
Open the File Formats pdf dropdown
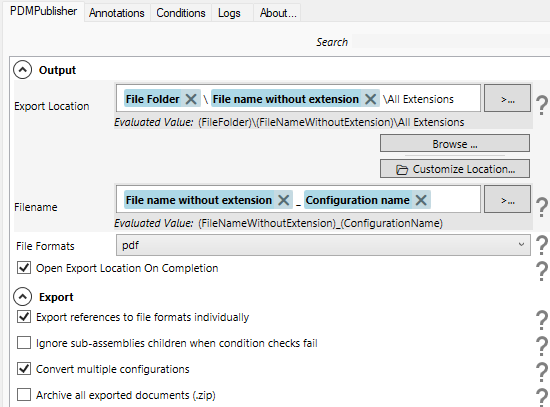pyautogui.click(x=323, y=245)
